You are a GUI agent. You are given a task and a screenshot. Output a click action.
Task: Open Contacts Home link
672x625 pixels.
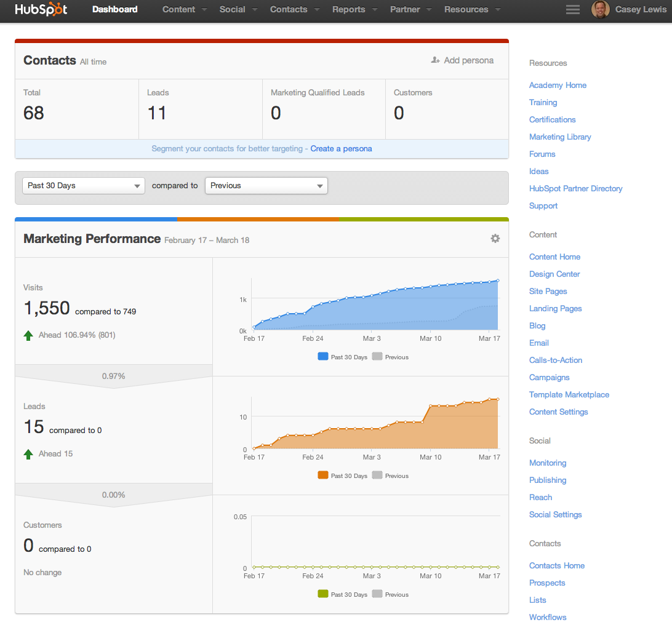pos(557,565)
